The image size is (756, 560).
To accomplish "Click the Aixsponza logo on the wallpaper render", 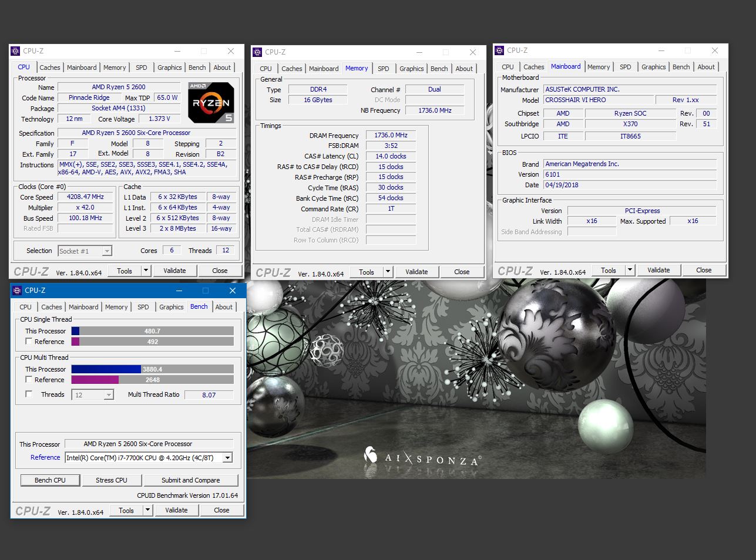I will coord(422,457).
